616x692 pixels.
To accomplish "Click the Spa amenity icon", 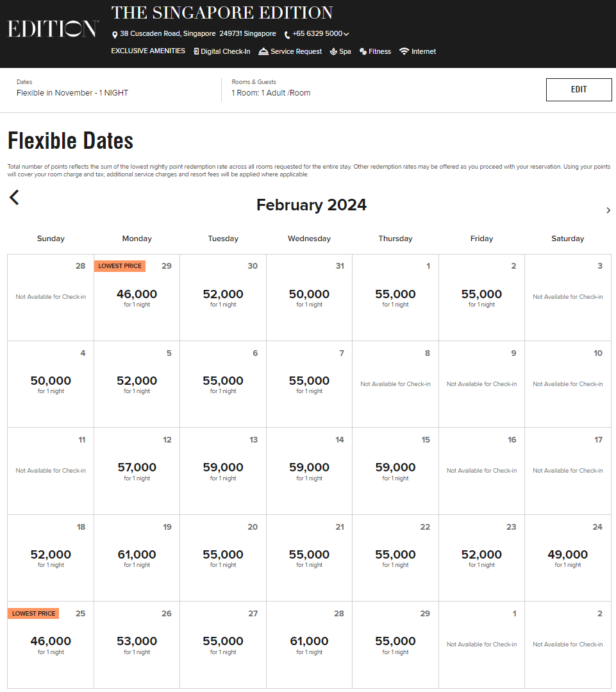I will (x=333, y=51).
